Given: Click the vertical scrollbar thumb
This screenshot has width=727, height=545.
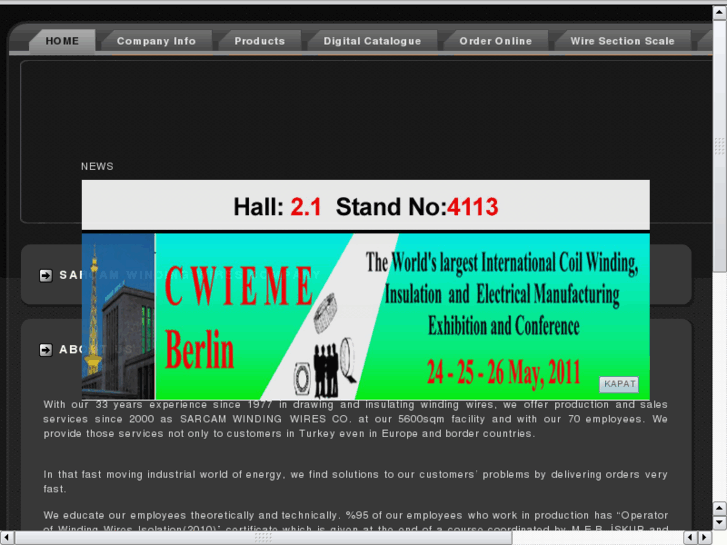Looking at the screenshot, I should coord(720,146).
